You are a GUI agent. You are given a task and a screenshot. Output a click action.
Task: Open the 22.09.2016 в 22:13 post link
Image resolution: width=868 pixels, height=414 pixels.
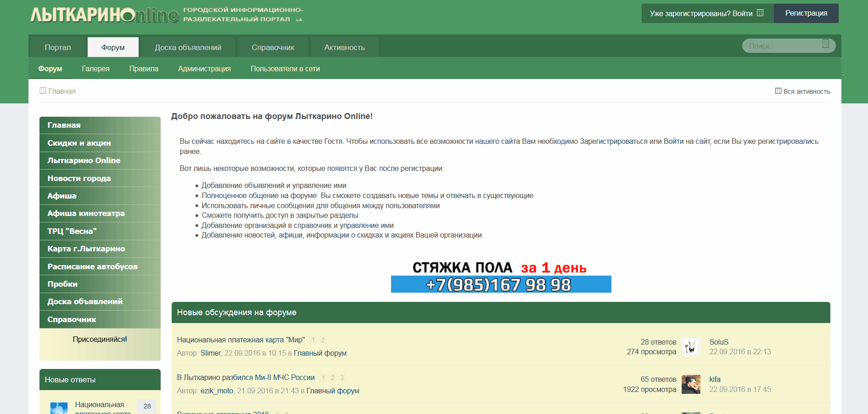[740, 352]
